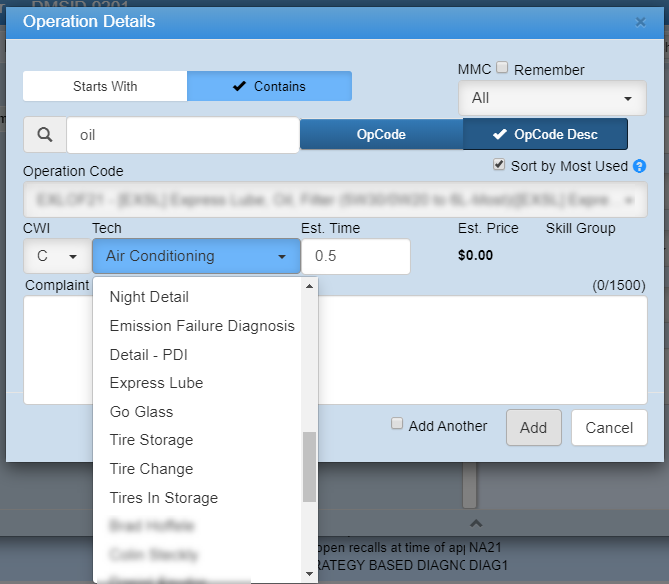Select Express Lube from the list

156,383
